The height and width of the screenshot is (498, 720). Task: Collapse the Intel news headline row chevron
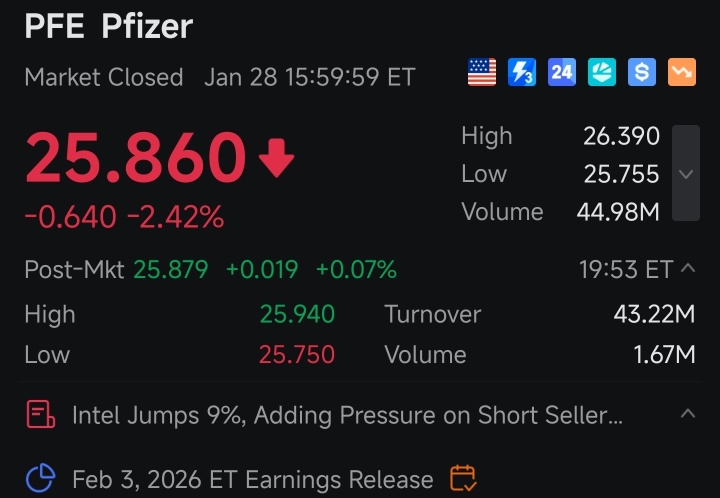pos(687,414)
